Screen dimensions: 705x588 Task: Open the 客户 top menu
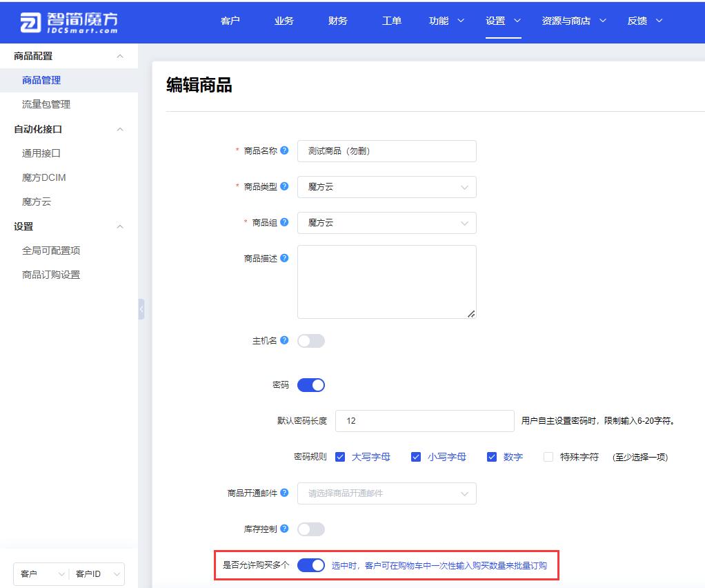tap(230, 21)
